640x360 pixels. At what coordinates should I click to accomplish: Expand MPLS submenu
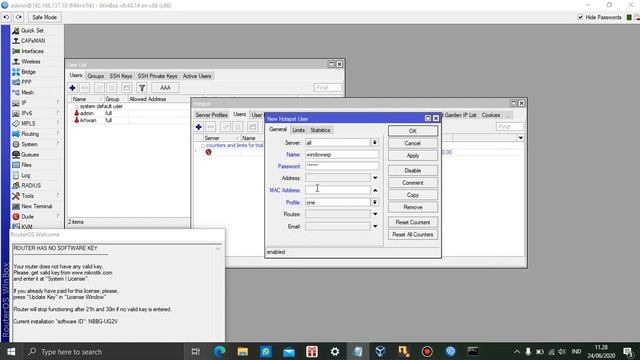pos(28,123)
